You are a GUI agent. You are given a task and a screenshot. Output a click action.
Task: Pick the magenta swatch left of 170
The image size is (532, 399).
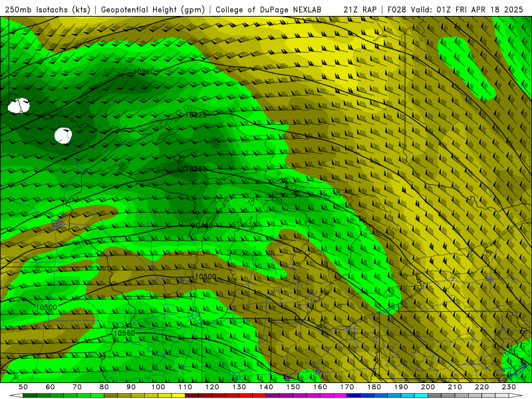(340, 396)
